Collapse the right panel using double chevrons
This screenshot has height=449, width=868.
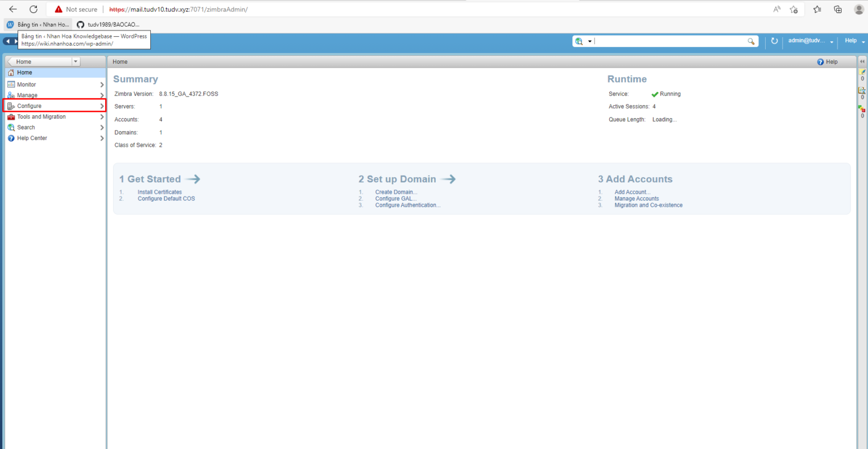(x=862, y=62)
